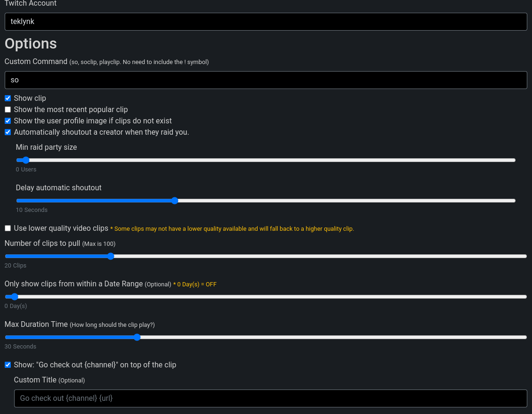Click the Min raid party size slider handle
Screen dimensions: 532x414
(x=25, y=160)
